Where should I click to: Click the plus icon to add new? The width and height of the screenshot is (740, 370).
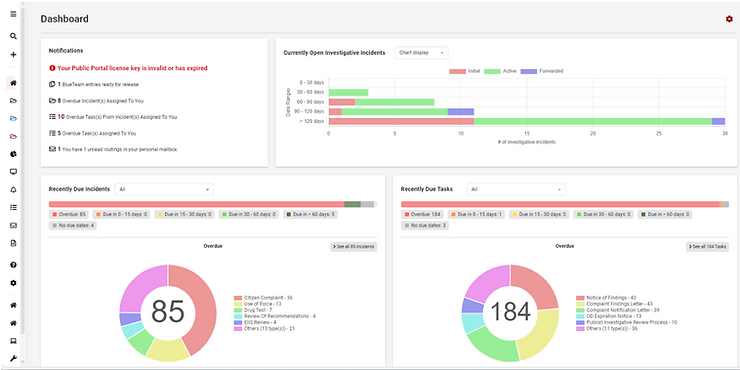[x=13, y=55]
